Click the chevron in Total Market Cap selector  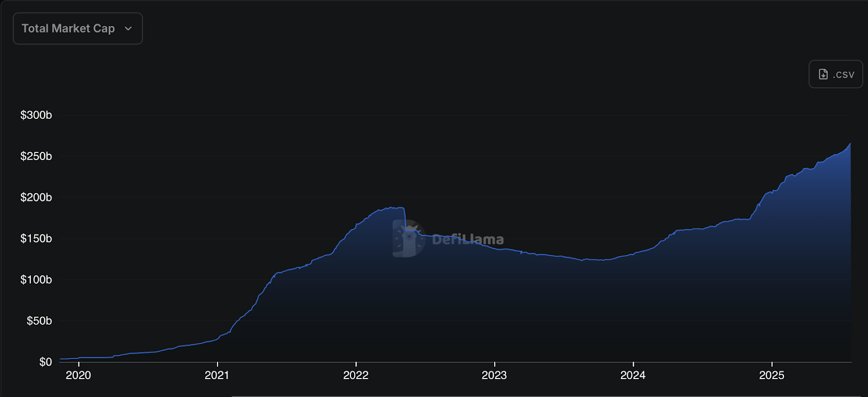pos(128,29)
